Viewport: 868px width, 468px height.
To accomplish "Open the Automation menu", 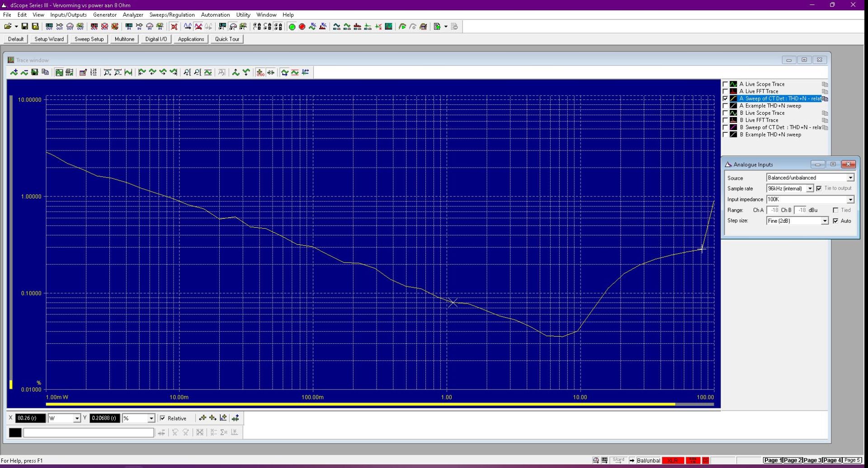I will click(x=215, y=15).
